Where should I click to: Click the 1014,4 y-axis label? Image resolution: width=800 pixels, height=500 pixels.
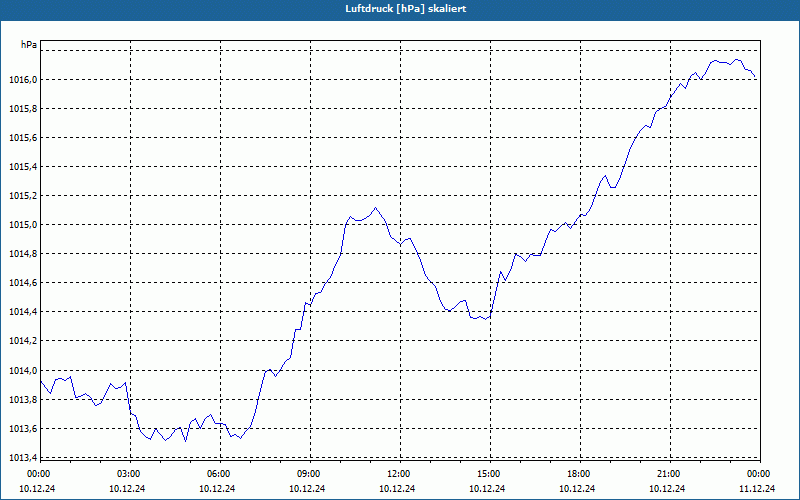(23, 312)
